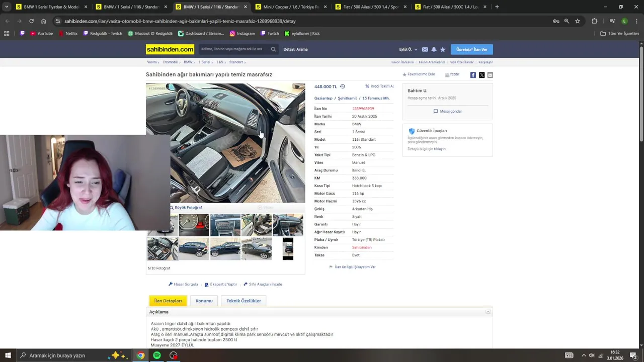This screenshot has height=362, width=644.
Task: Select the tall narrow last thumbnail
Action: (288, 249)
